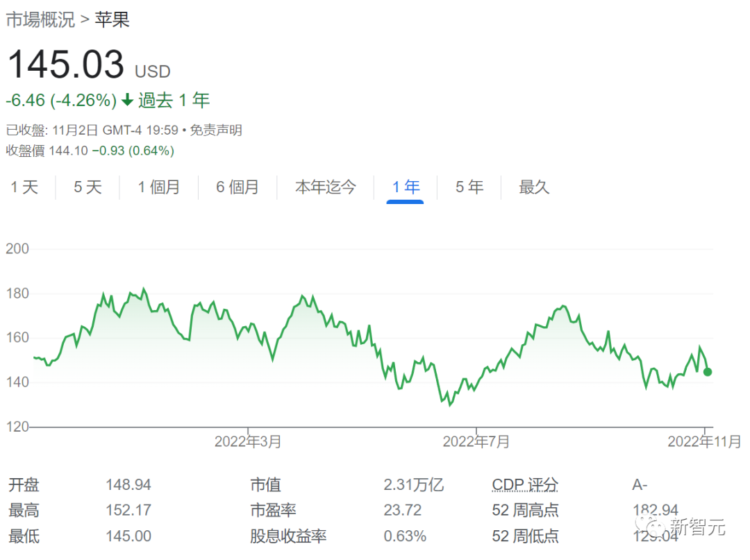Click the 2022年7月 axis label
This screenshot has height=560, width=750.
[x=476, y=441]
